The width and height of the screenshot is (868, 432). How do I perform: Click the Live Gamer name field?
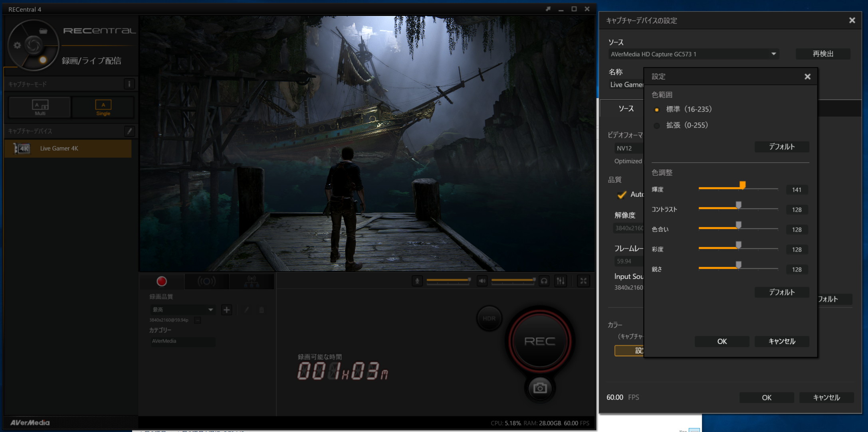[626, 85]
